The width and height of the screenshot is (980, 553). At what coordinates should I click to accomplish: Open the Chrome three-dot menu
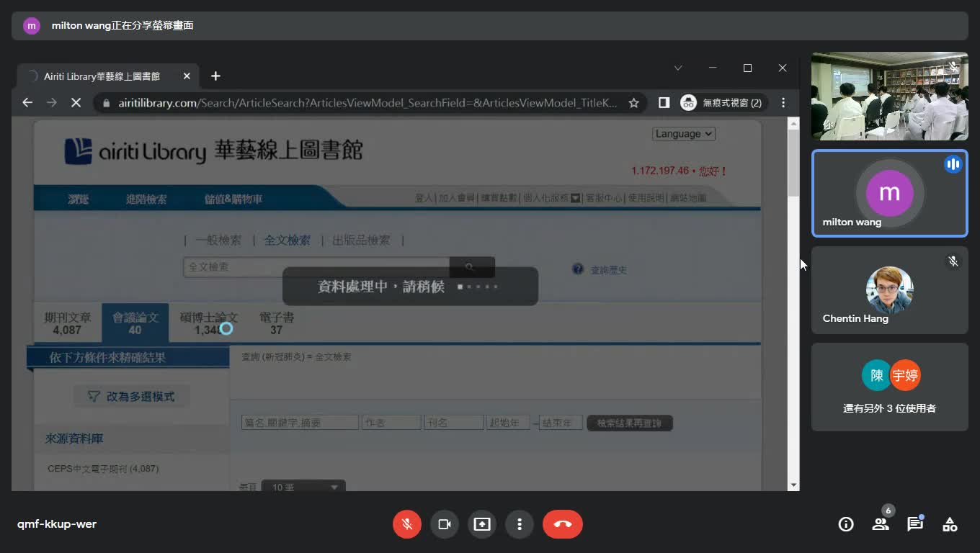click(783, 103)
